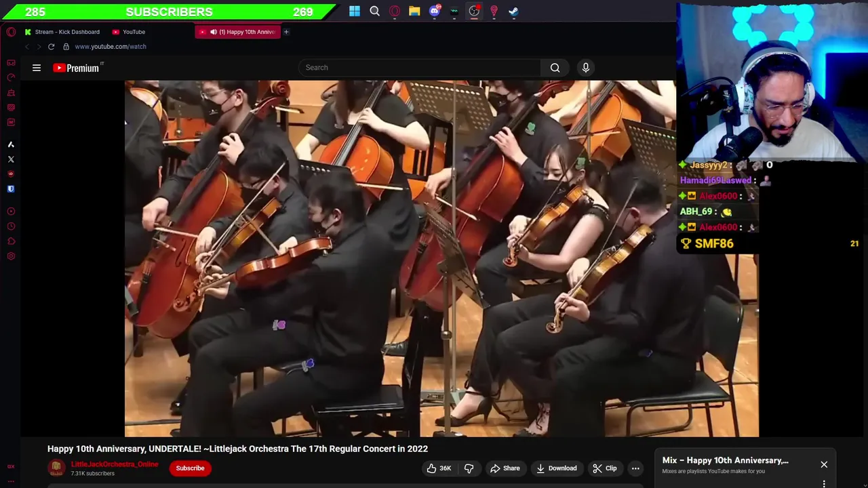868x488 pixels.
Task: Open the Mix playlist options menu
Action: 824,483
